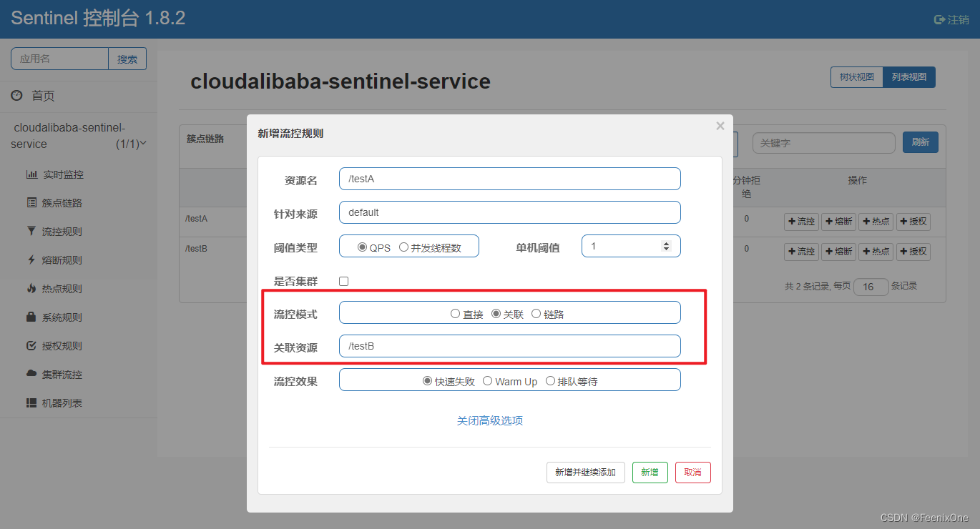Click the 热点规则 flame icon
This screenshot has height=529, width=980.
pos(31,289)
